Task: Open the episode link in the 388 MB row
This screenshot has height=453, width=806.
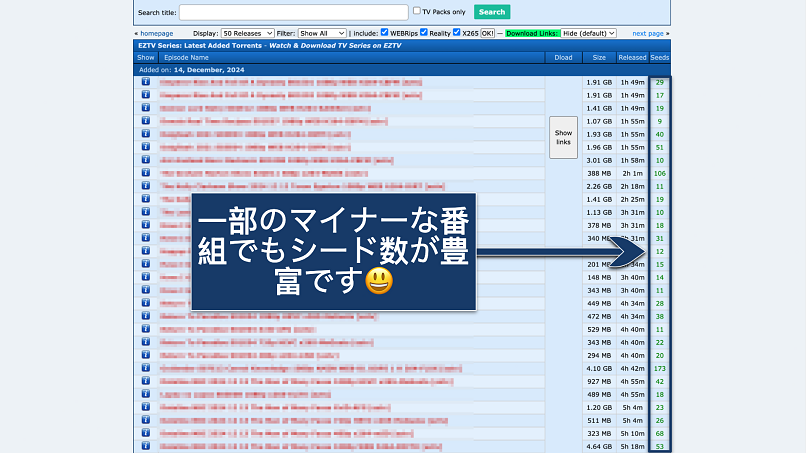Action: [264, 173]
